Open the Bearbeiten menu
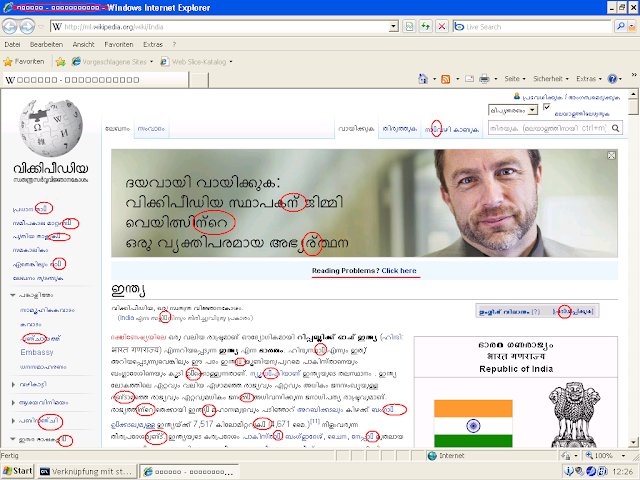This screenshot has width=640, height=480. 46,44
